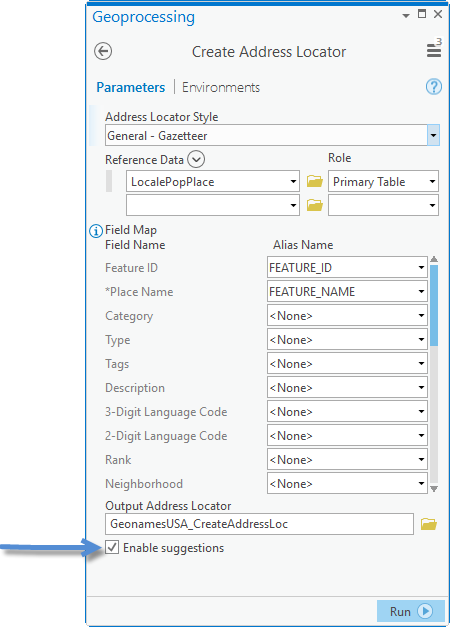Open the Primary Table role dropdown
450x627 pixels.
(383, 181)
